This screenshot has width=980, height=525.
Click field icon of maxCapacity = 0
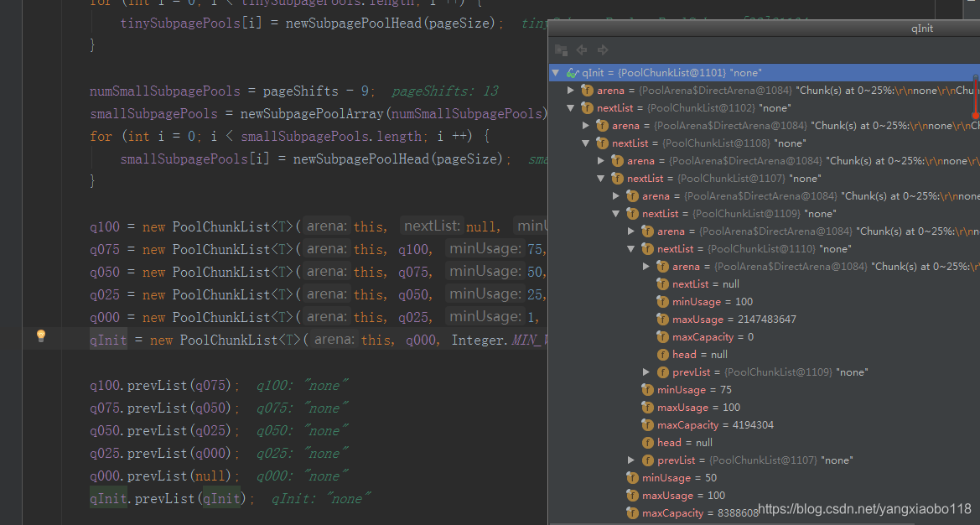(x=662, y=337)
